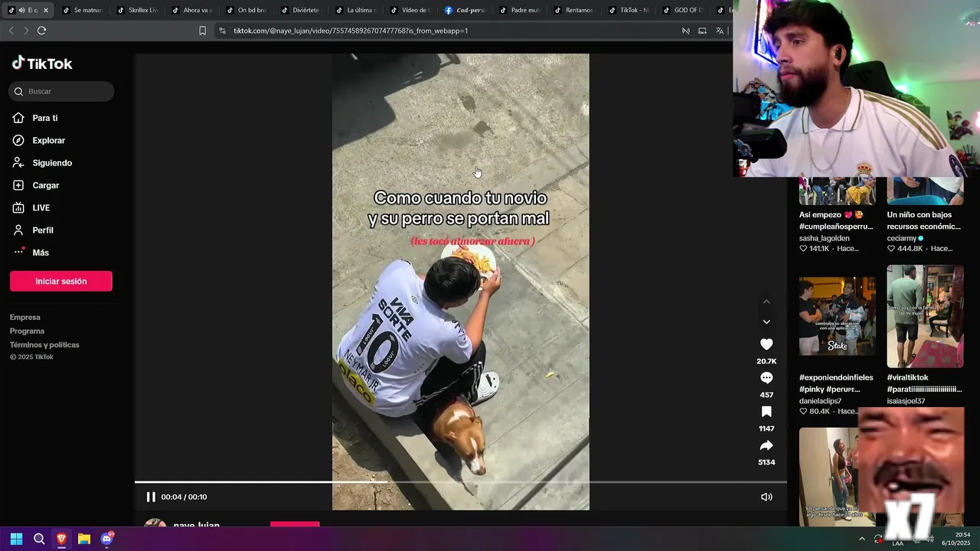Open the #viraltiktok video thumbnail
The height and width of the screenshot is (551, 980).
point(925,316)
